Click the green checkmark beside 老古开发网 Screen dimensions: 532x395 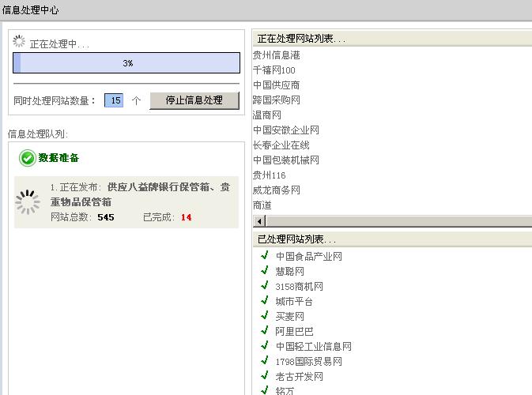pyautogui.click(x=265, y=376)
